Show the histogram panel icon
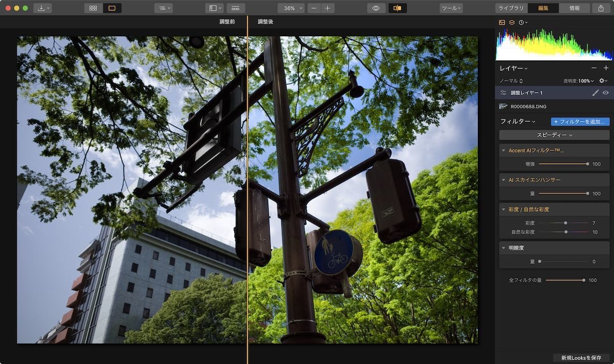This screenshot has height=364, width=614. point(501,22)
